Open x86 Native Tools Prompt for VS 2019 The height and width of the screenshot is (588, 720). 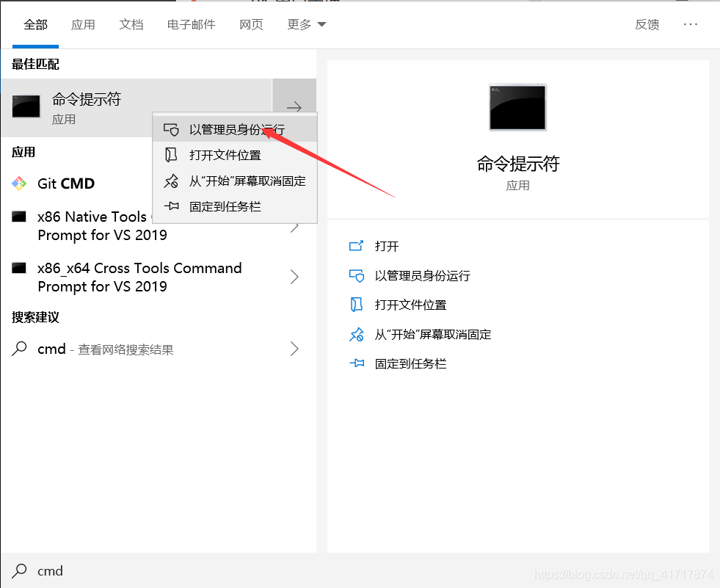(102, 225)
